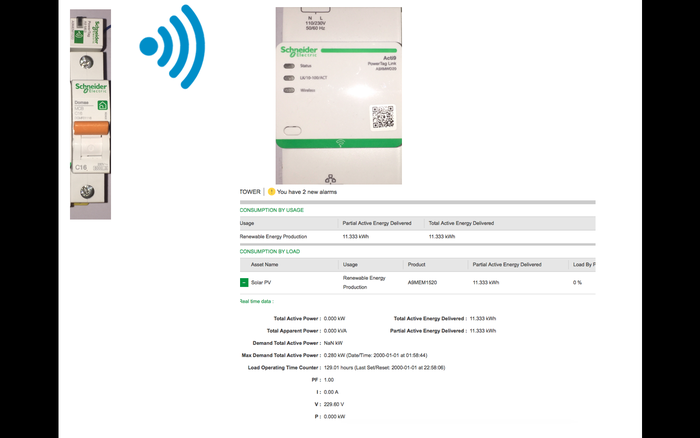
Task: Click the blue wireless signal icon
Action: [172, 46]
